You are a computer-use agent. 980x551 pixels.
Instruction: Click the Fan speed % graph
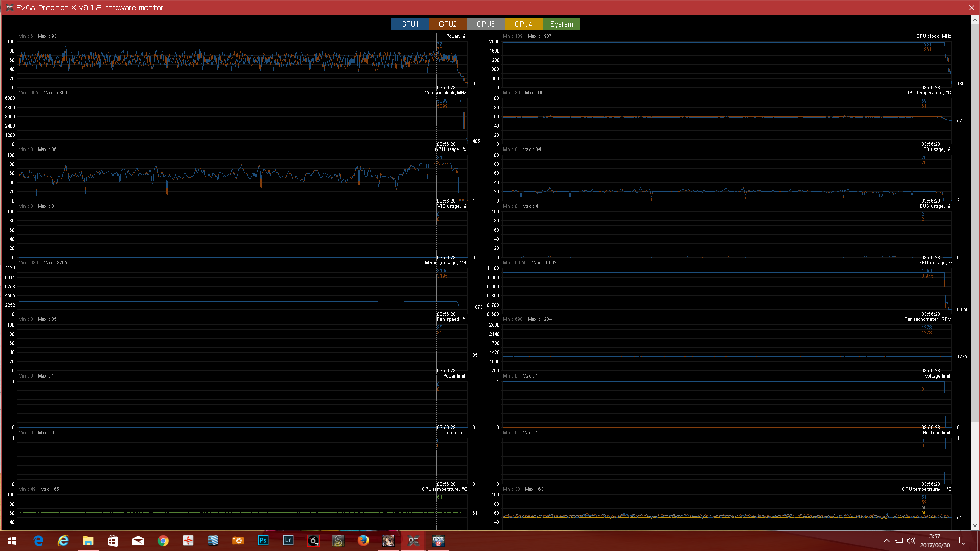(242, 347)
